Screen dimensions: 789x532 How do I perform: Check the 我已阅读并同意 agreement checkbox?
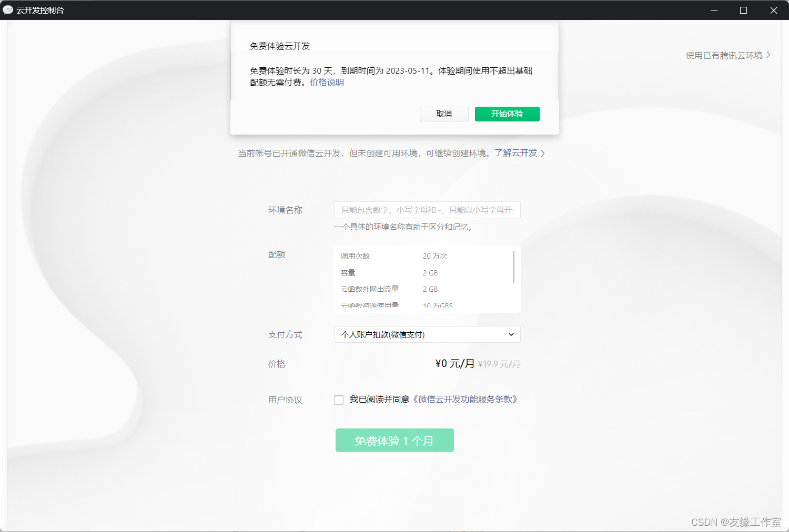pos(339,400)
